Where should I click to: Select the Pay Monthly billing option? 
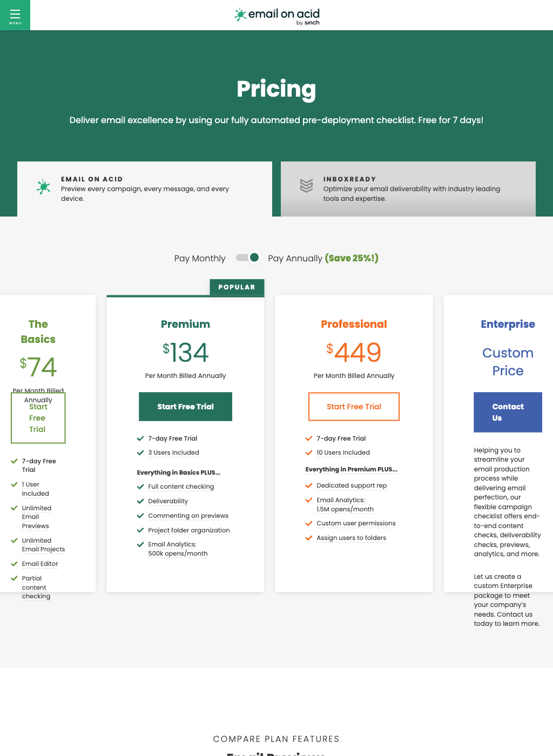click(200, 258)
